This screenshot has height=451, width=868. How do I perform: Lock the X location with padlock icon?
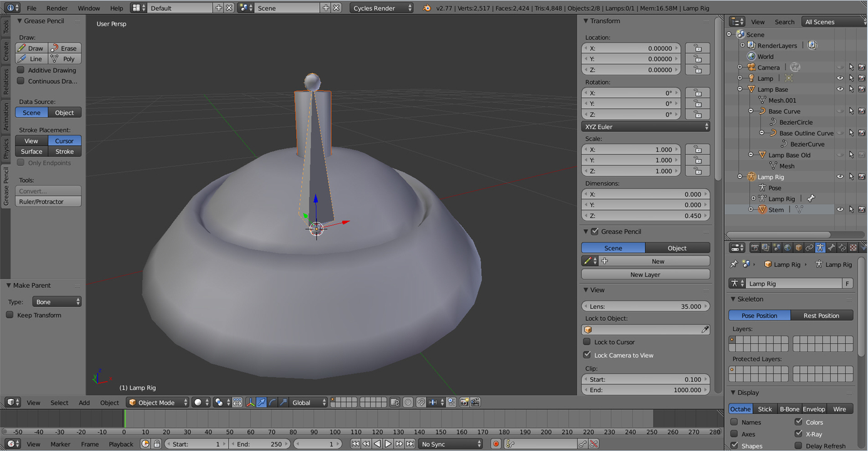pyautogui.click(x=697, y=48)
